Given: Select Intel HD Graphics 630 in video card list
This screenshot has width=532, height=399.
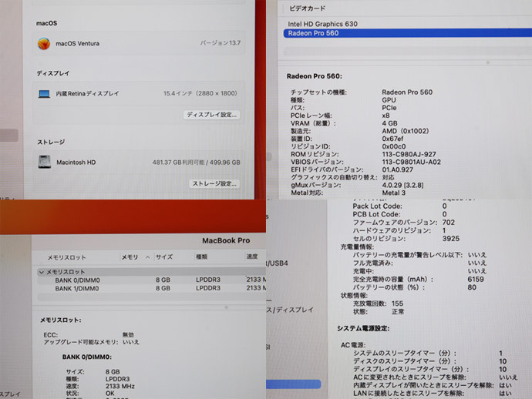Looking at the screenshot, I should (x=322, y=24).
